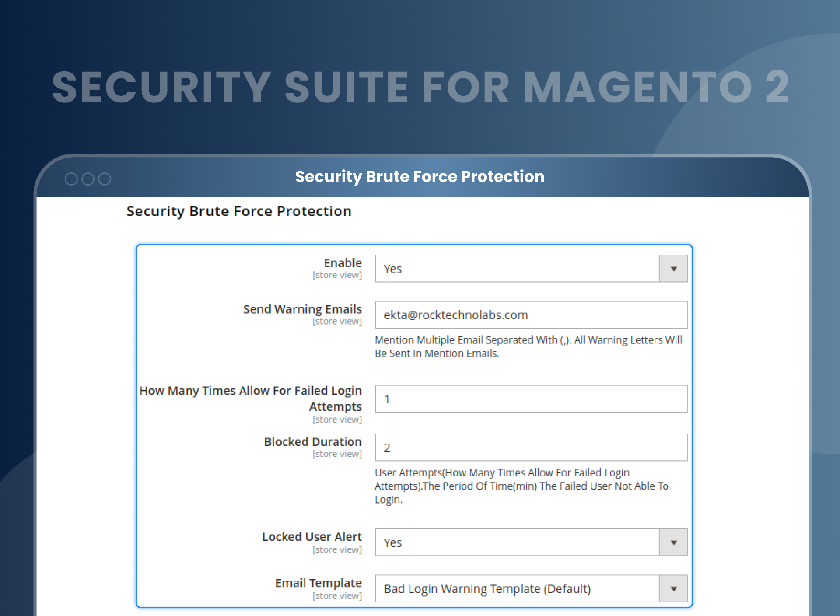Click Security Suite for Magento 2 banner
This screenshot has width=840, height=616.
point(420,87)
